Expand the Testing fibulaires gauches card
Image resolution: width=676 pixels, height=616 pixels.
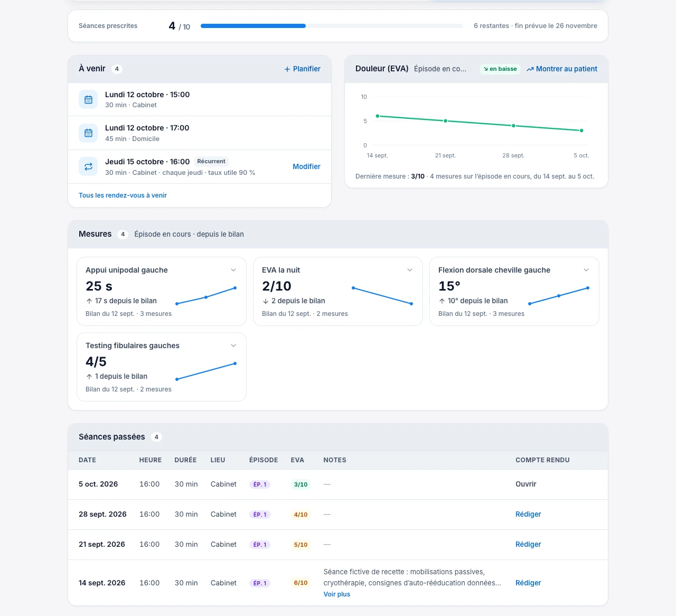233,346
